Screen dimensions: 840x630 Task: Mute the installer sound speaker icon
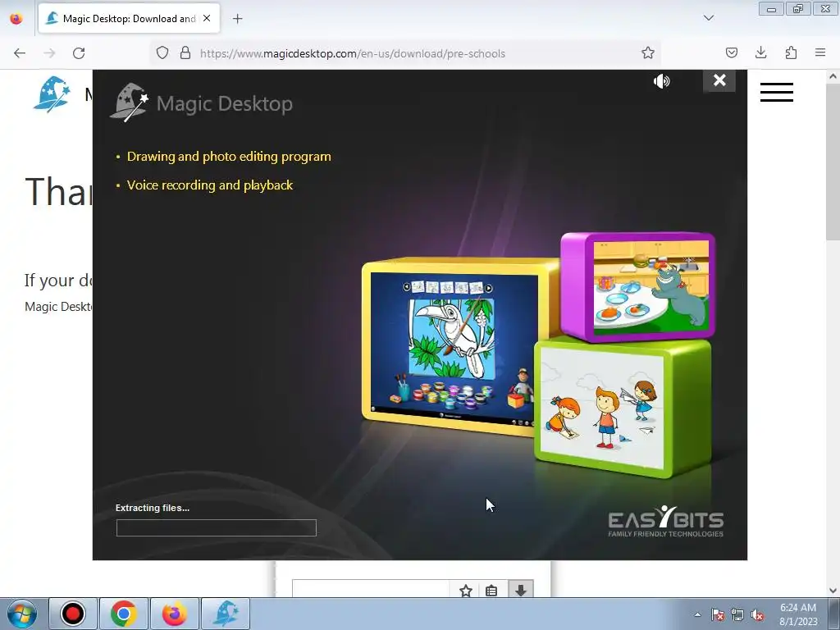tap(662, 81)
